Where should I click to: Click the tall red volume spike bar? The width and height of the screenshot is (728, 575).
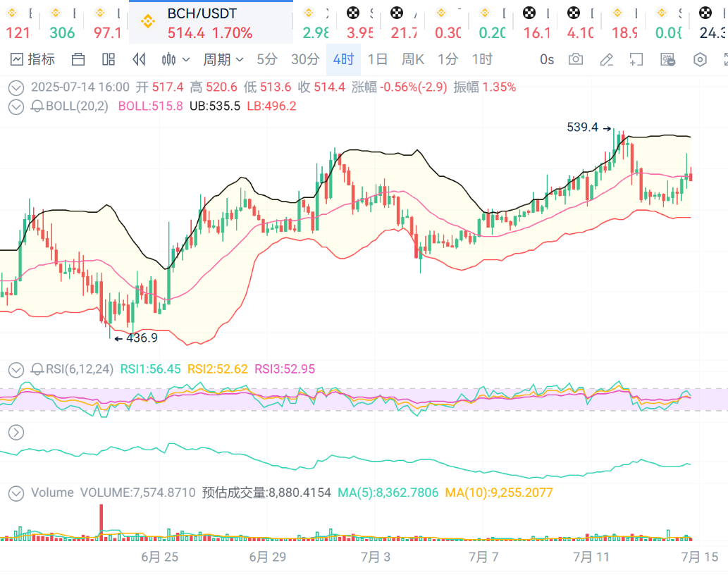coord(101,523)
